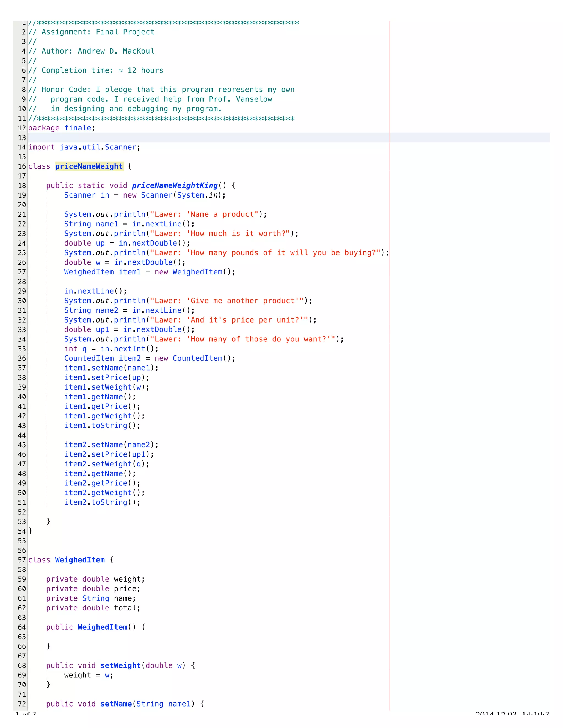The image size is (563, 728).
Task: Click 'private double weight;'
Action: click(x=96, y=579)
